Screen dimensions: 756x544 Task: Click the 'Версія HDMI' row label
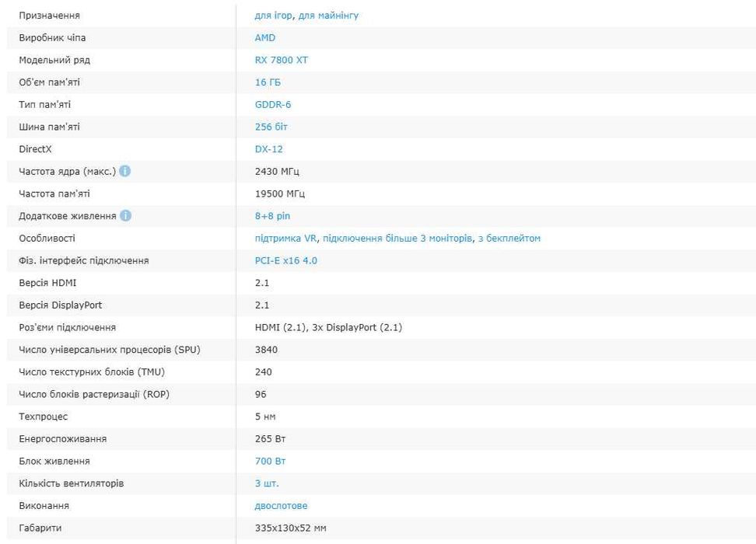(x=47, y=283)
